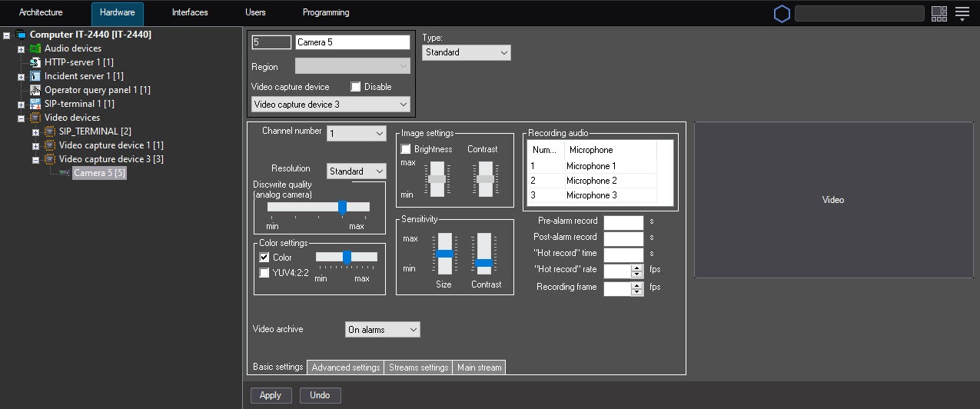Click the Audio devices tree icon
This screenshot has height=409, width=980.
pyautogui.click(x=35, y=48)
